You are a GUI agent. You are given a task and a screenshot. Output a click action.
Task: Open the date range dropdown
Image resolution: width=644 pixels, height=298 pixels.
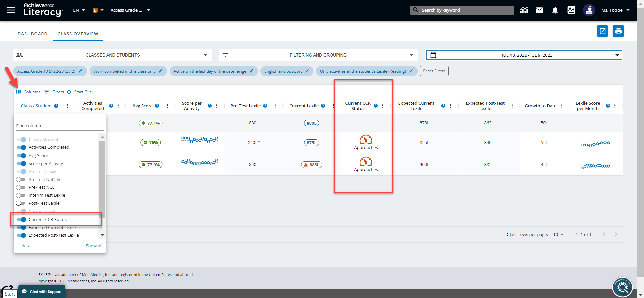(524, 55)
